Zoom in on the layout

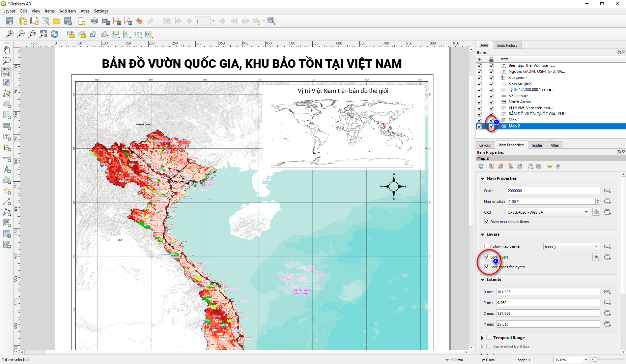(x=9, y=34)
